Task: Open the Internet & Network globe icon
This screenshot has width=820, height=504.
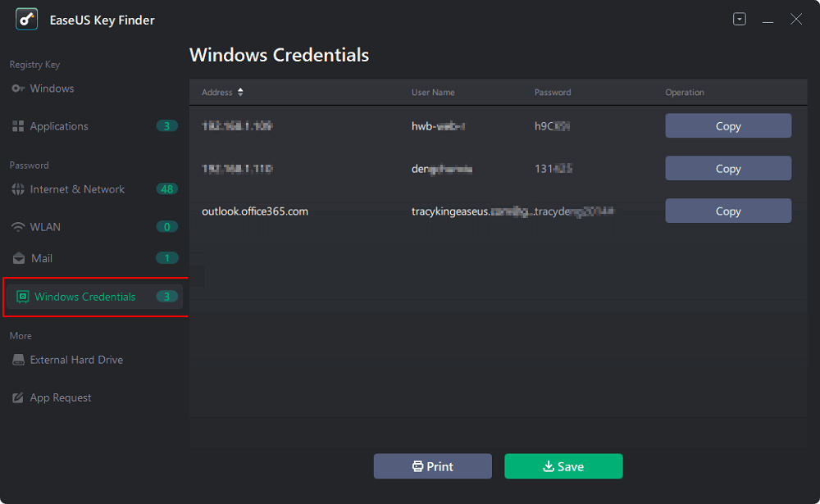Action: [17, 188]
